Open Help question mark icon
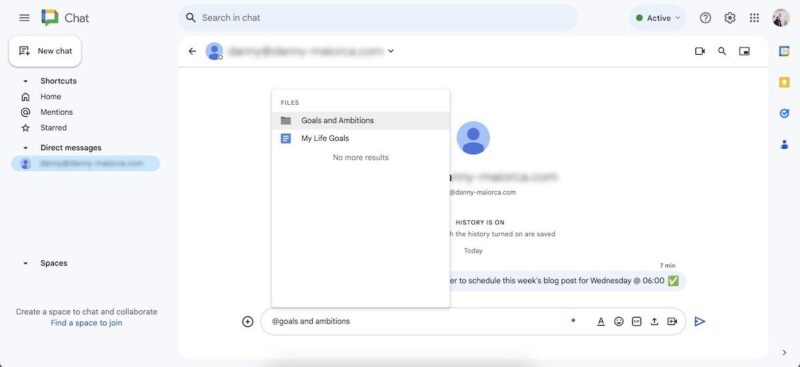The height and width of the screenshot is (367, 800). 705,18
